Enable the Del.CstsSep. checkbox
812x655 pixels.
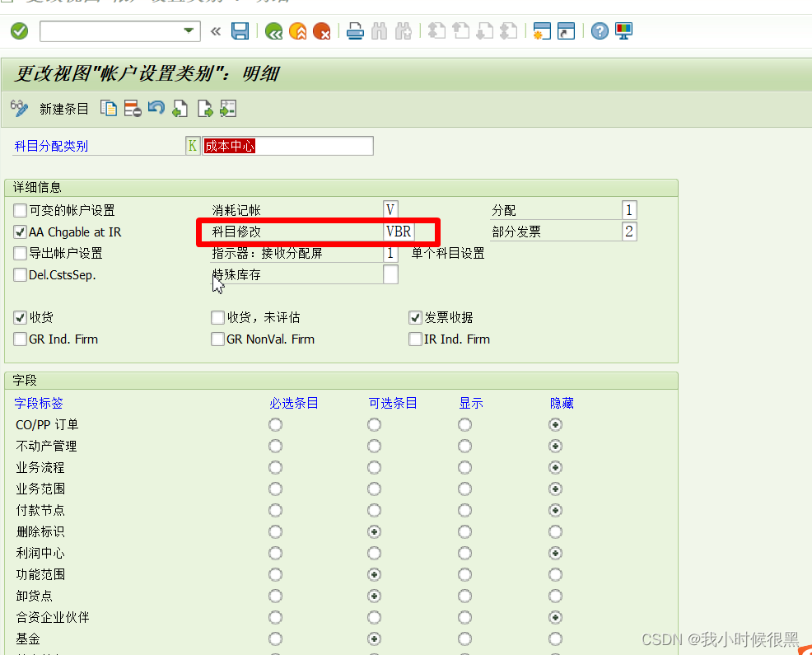point(20,274)
